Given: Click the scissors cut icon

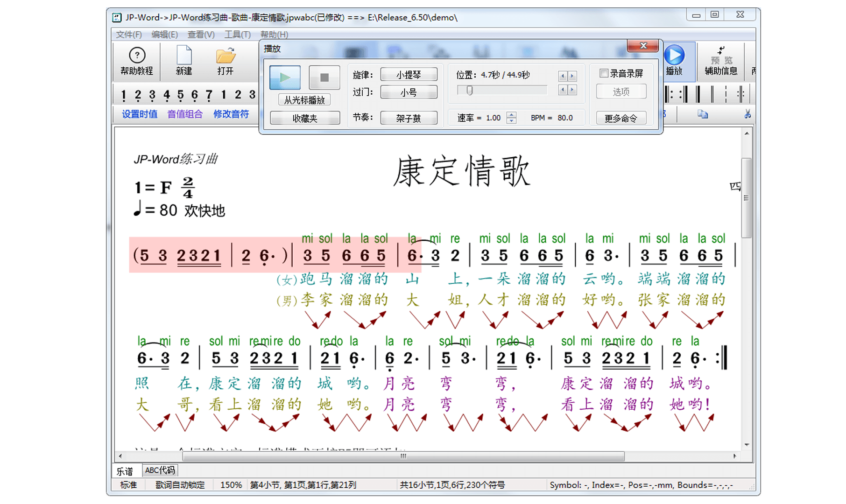Looking at the screenshot, I should pos(747,114).
